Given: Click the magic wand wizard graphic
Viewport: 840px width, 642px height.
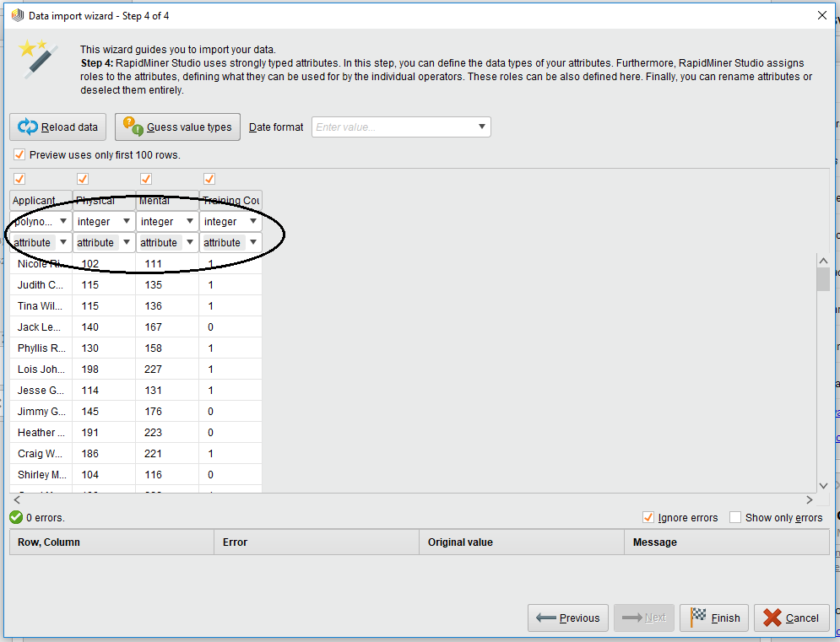Looking at the screenshot, I should (38, 59).
